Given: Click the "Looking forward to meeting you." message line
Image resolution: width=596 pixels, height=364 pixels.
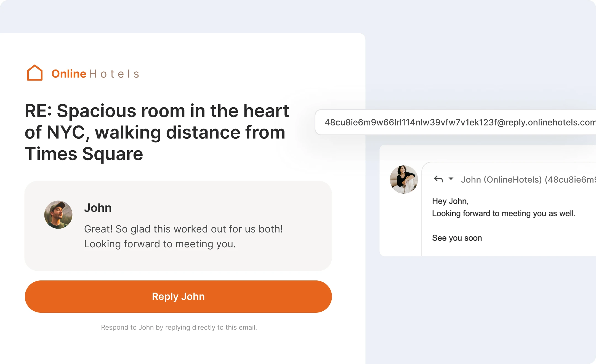Looking at the screenshot, I should [160, 244].
